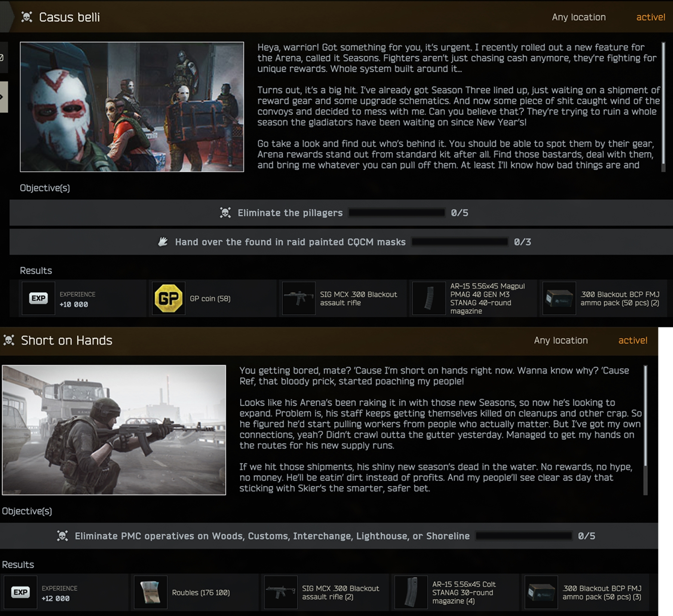The height and width of the screenshot is (616, 673).
Task: Click the Objective(s) heading under Casus belli
Action: 45,188
